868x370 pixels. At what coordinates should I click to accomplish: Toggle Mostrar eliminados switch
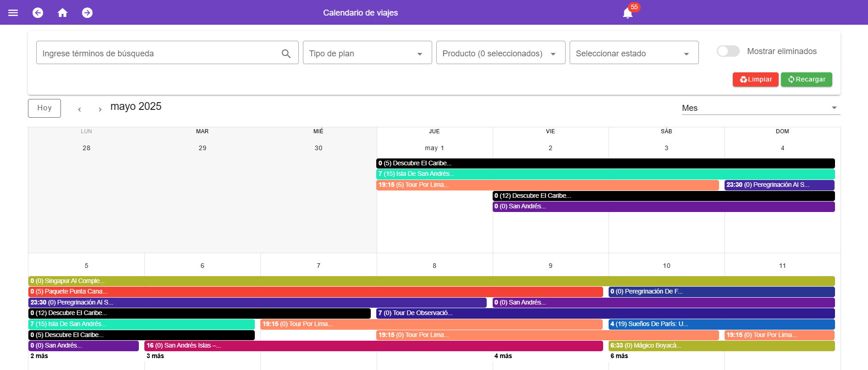tap(728, 51)
